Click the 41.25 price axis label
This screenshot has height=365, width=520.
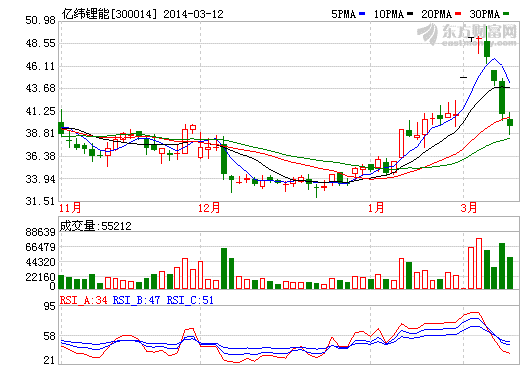pyautogui.click(x=40, y=111)
